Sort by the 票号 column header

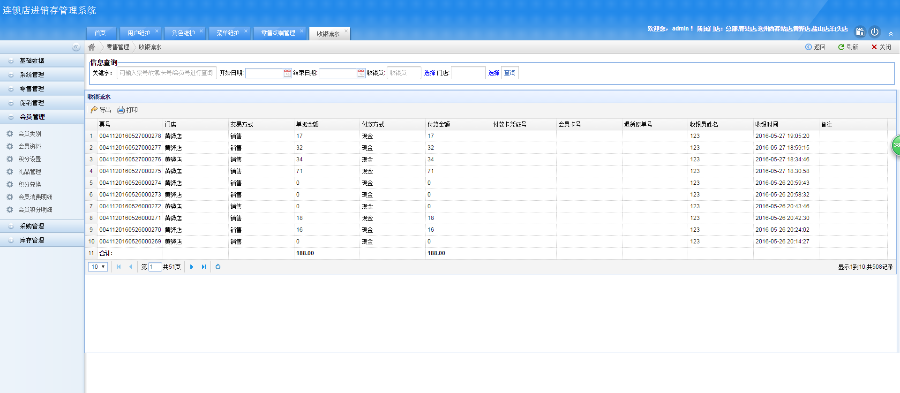click(130, 124)
